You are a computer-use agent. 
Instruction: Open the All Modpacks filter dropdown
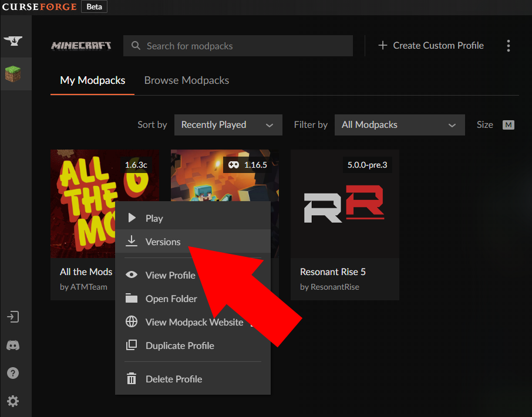point(400,125)
